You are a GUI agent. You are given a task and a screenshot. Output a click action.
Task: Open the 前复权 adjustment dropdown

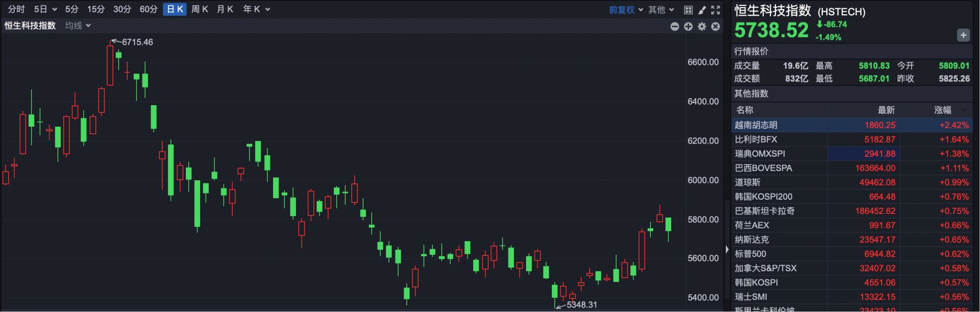pyautogui.click(x=626, y=10)
